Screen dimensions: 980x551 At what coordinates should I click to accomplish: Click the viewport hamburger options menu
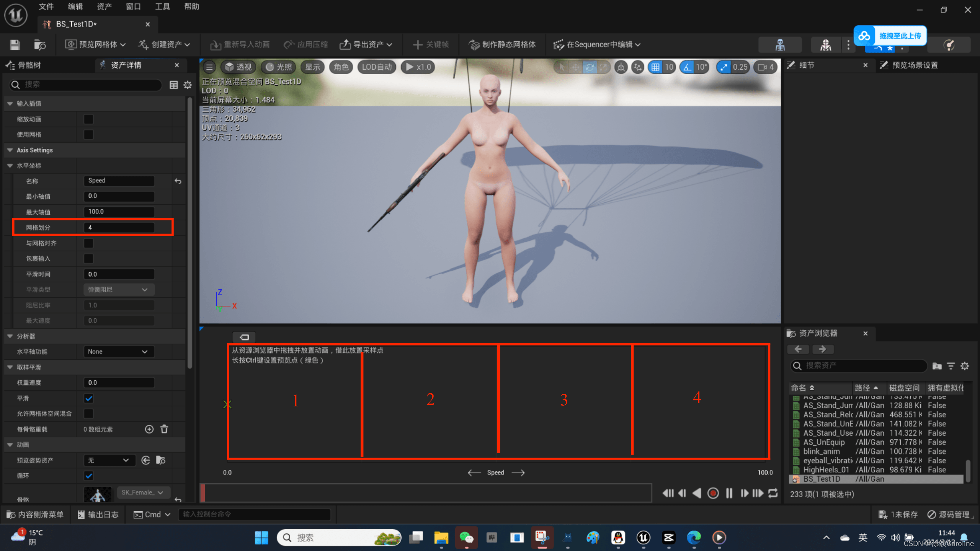209,67
